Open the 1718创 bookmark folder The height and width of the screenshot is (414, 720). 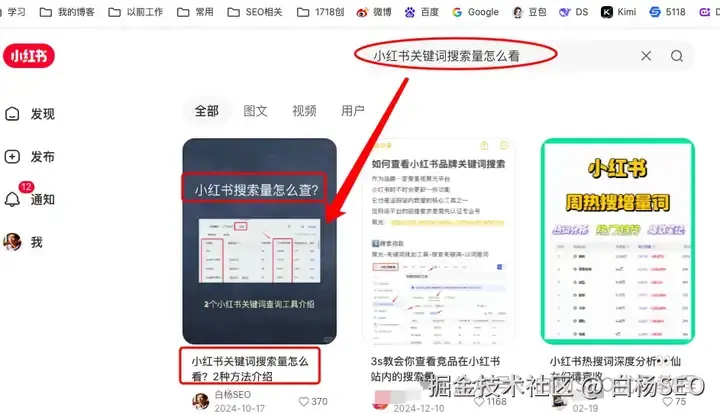click(321, 12)
